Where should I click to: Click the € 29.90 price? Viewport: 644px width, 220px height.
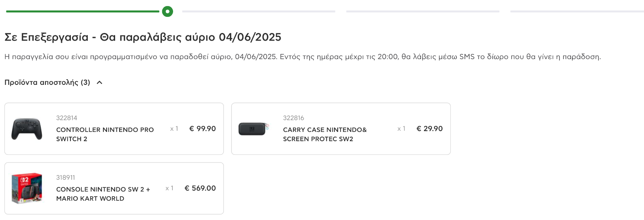pos(429,129)
